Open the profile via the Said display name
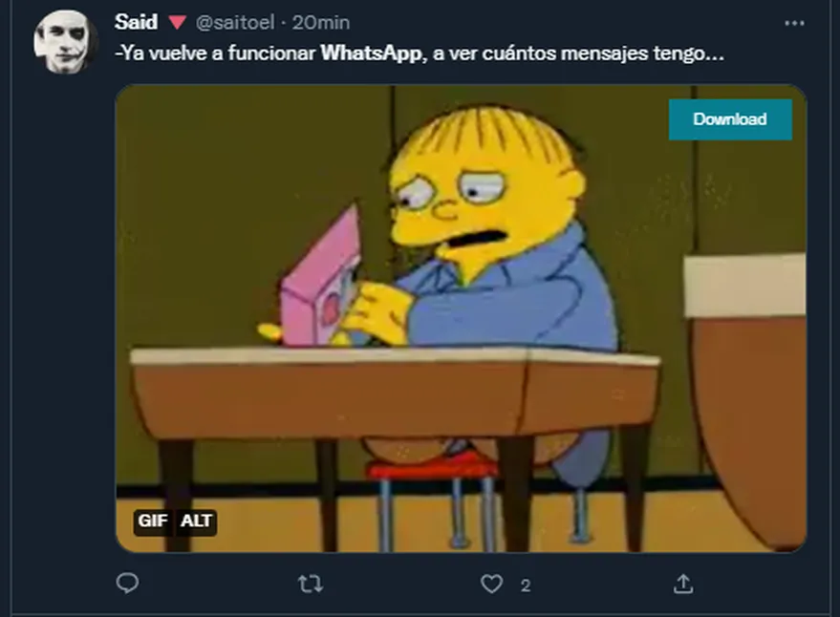 point(136,22)
